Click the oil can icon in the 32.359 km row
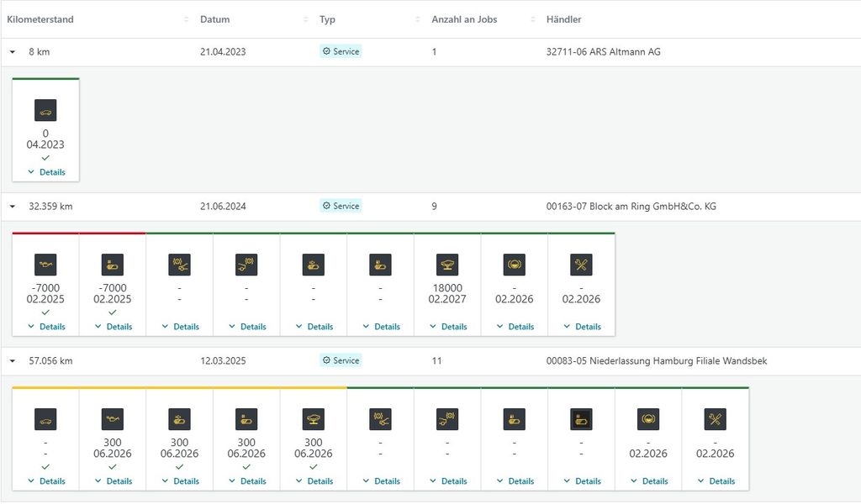 (x=45, y=265)
